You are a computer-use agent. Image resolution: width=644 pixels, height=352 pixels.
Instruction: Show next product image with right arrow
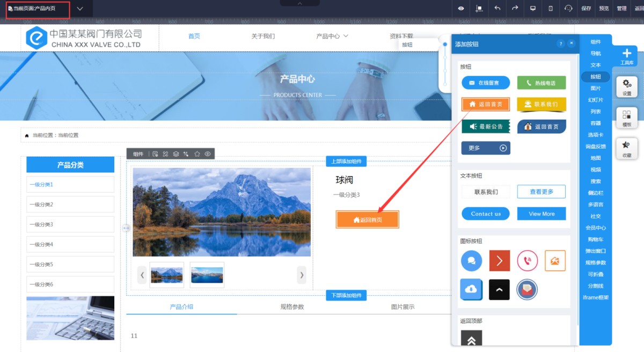(x=302, y=275)
